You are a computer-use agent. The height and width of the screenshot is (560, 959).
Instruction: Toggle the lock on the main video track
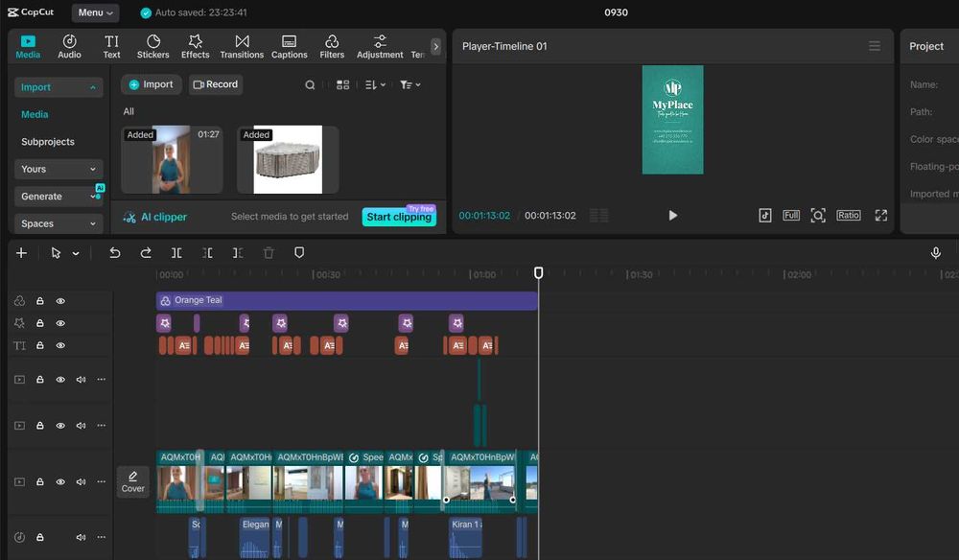pos(39,481)
